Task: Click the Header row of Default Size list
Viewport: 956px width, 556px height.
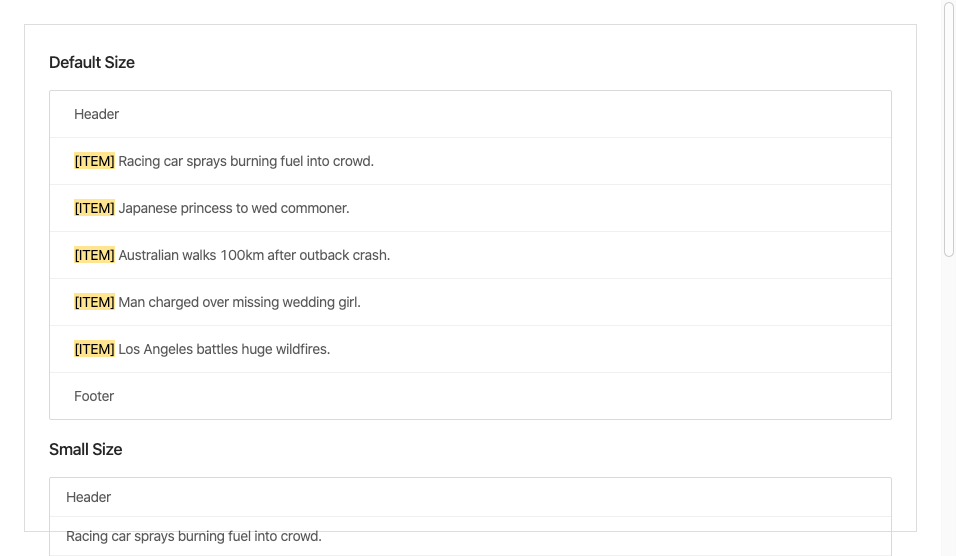Action: 470,114
